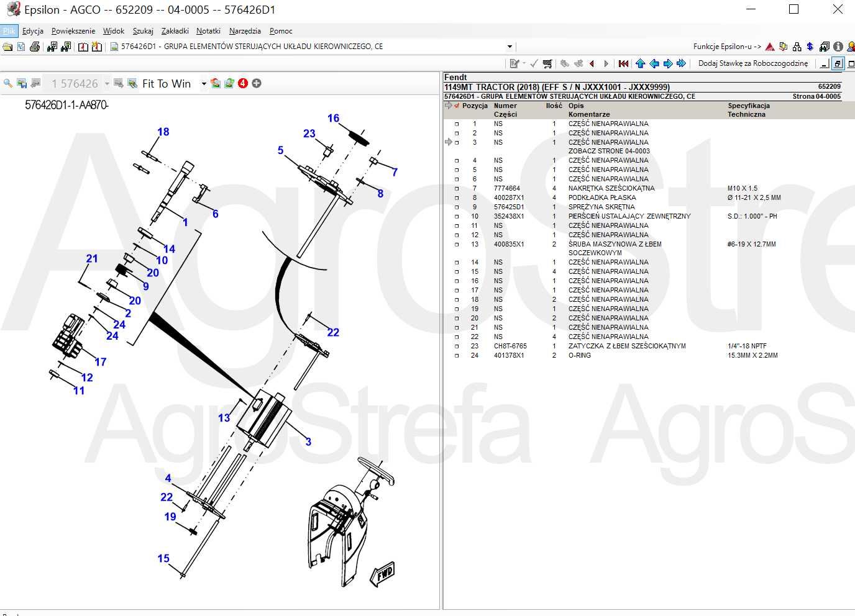The width and height of the screenshot is (855, 616).
Task: Click the gray plus circle icon
Action: click(257, 83)
